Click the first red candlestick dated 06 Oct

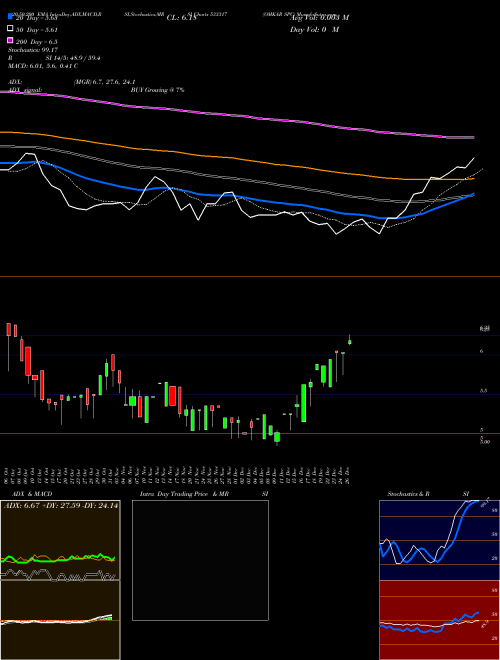pyautogui.click(x=8, y=330)
